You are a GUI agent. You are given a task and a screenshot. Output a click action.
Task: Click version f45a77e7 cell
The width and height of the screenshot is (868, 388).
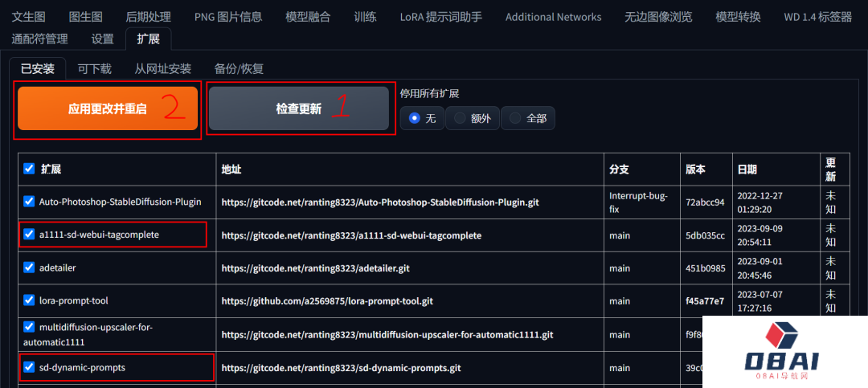[705, 301]
